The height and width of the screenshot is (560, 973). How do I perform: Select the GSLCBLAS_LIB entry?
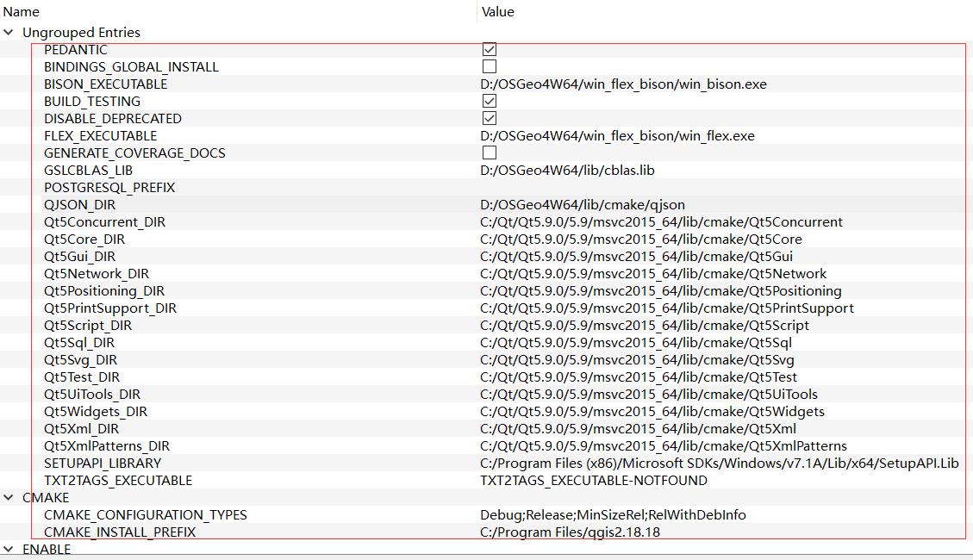(88, 170)
